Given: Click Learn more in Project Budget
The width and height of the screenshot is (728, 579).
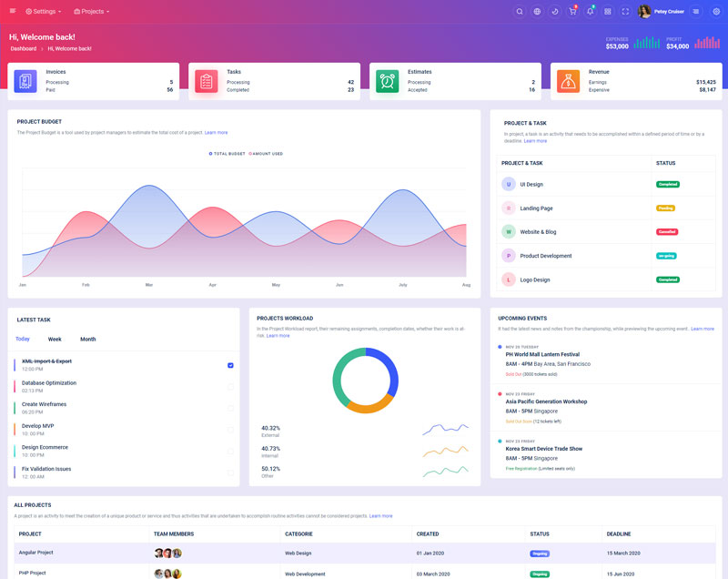Looking at the screenshot, I should [216, 133].
